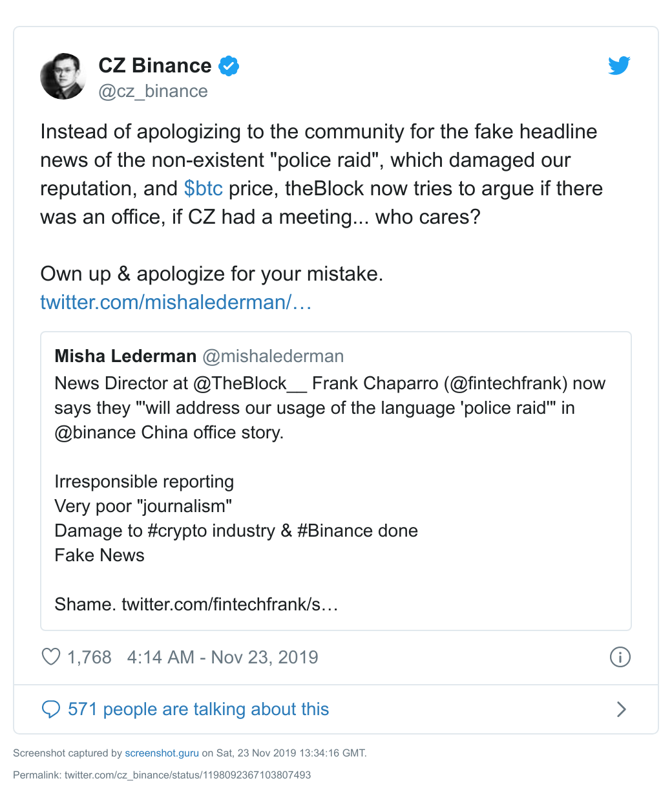Image resolution: width=672 pixels, height=794 pixels.
Task: Open quoted tweet's Irresponsible reporting text
Action: (x=144, y=482)
